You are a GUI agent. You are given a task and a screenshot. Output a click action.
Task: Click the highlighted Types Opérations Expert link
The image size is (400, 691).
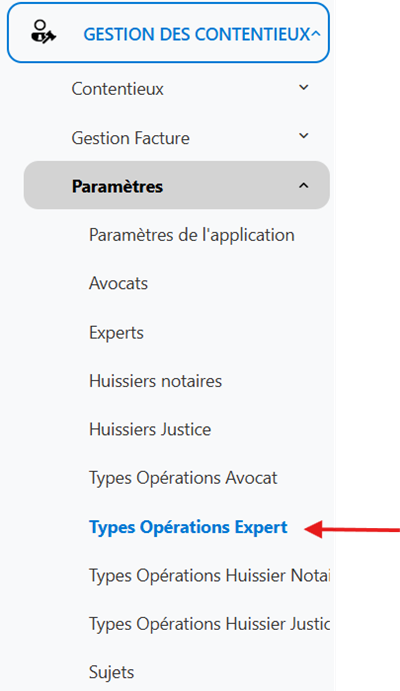pyautogui.click(x=189, y=527)
